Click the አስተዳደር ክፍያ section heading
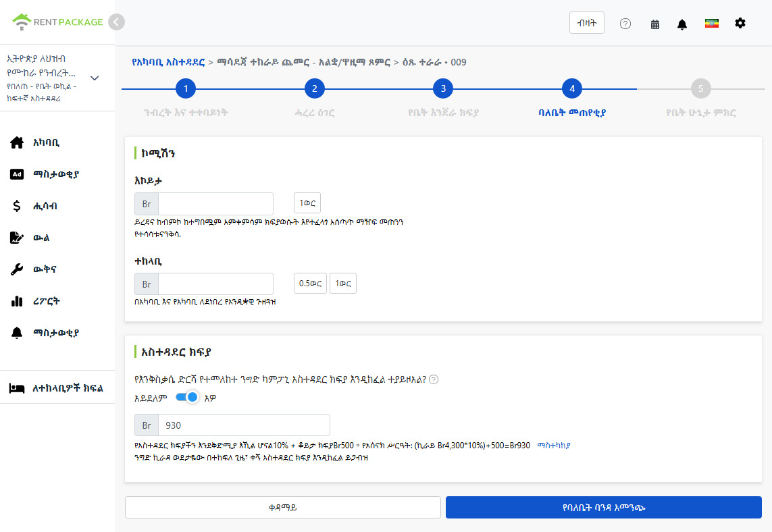772x532 pixels. coord(176,352)
